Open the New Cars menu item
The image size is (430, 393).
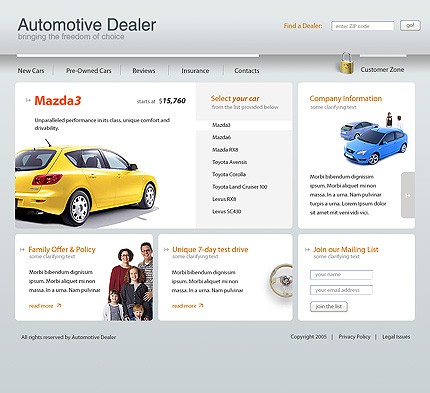tap(31, 71)
